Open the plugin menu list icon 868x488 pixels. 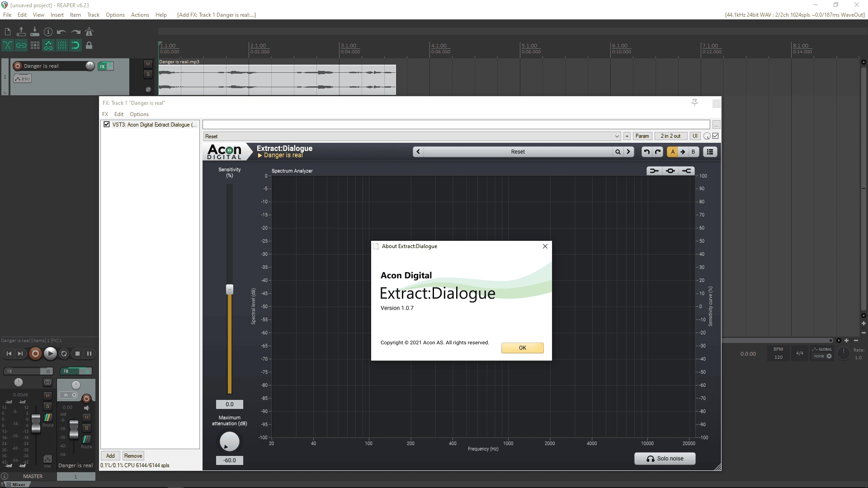tap(710, 152)
